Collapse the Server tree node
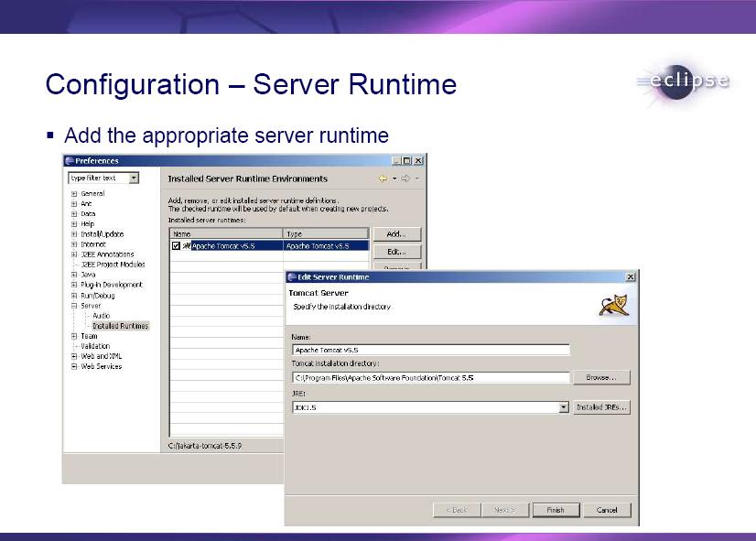 tap(74, 306)
